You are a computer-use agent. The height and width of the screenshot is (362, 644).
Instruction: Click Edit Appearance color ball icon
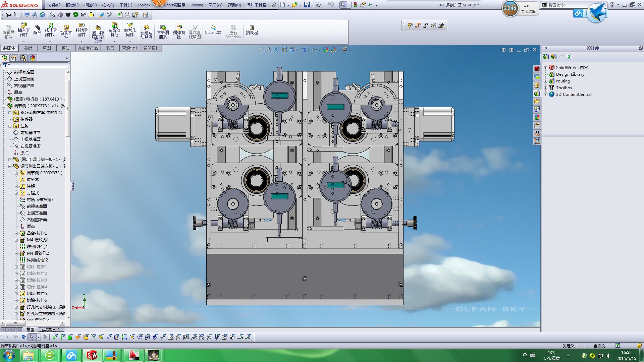click(x=325, y=50)
